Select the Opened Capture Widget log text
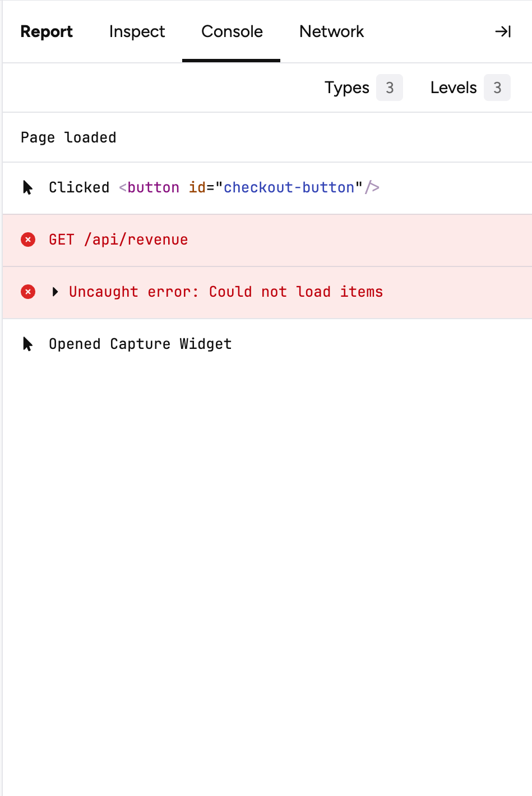The image size is (532, 796). [140, 344]
